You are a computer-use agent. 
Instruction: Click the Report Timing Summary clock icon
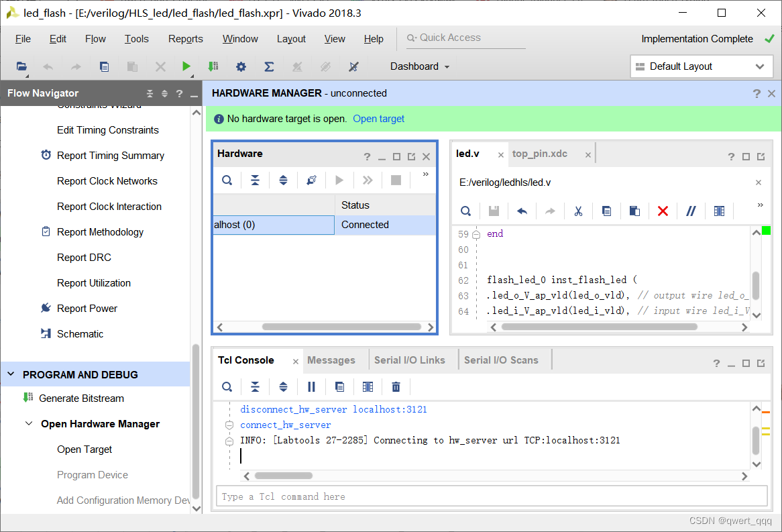(46, 155)
